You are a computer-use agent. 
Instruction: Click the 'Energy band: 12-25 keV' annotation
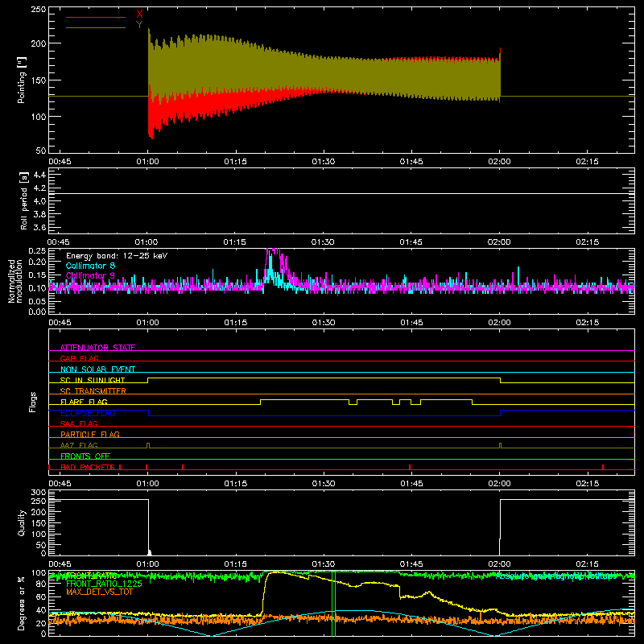tap(117, 256)
